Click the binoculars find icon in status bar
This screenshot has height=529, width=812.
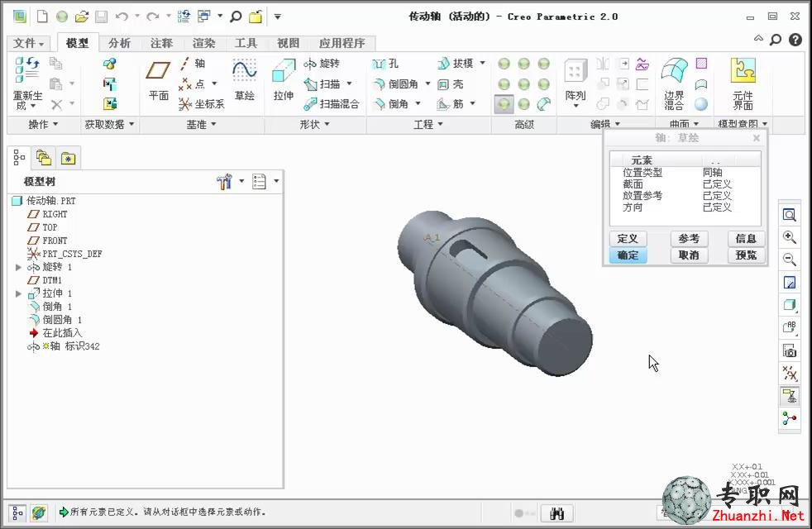(x=556, y=513)
